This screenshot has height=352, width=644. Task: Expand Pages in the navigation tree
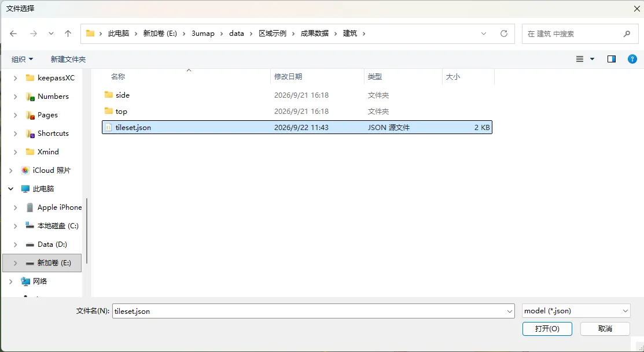tap(15, 115)
